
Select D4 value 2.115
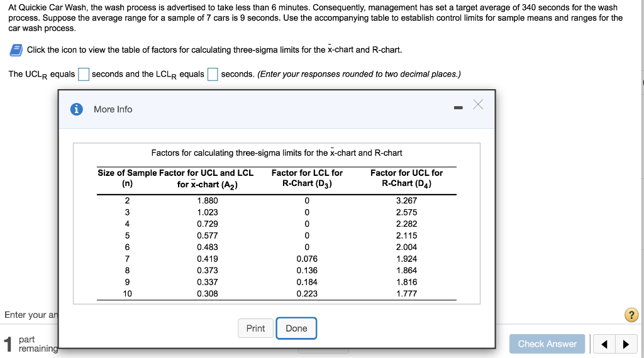406,236
